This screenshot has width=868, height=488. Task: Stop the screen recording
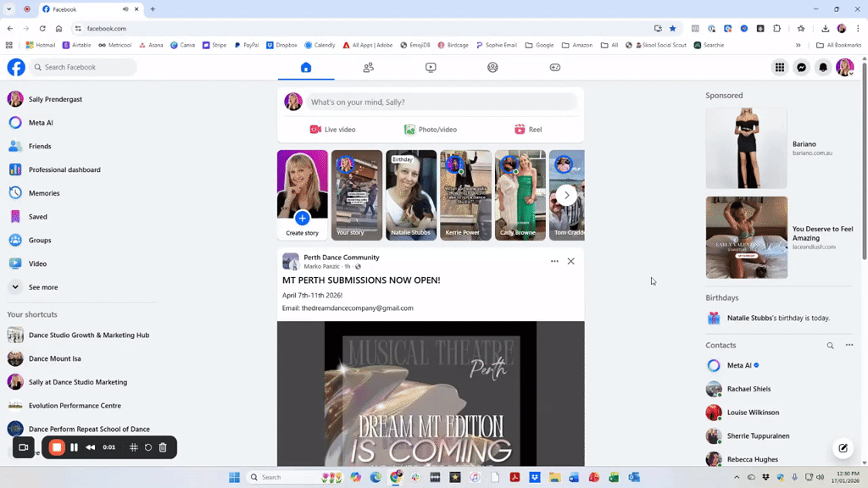56,447
